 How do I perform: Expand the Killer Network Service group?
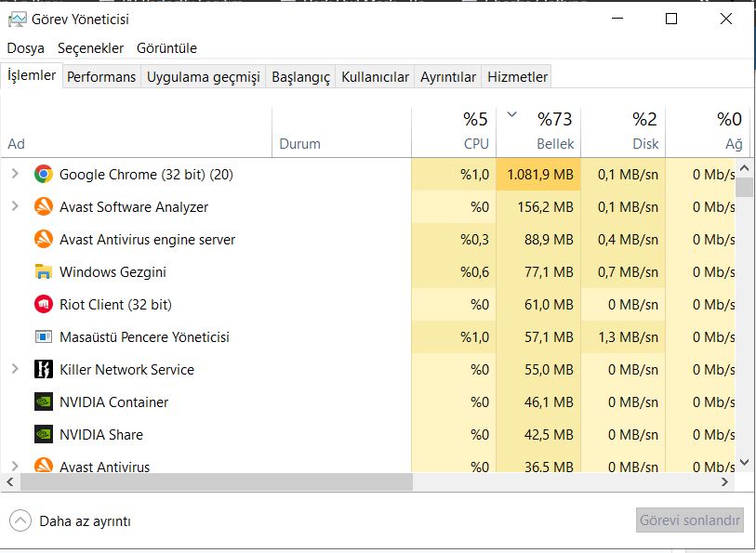coord(15,369)
